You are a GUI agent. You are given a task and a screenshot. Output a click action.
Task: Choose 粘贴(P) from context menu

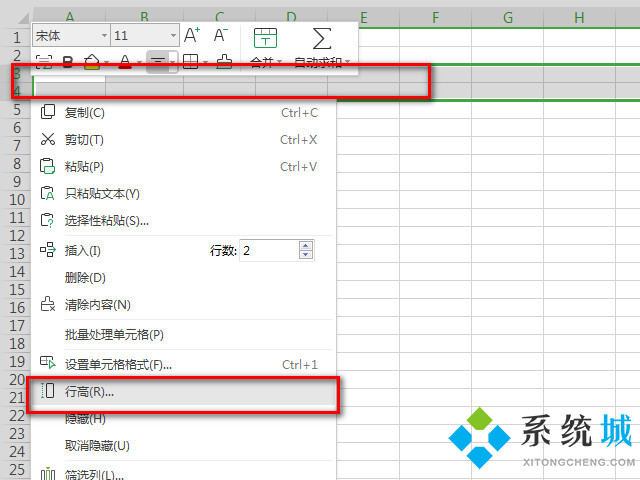pos(183,167)
